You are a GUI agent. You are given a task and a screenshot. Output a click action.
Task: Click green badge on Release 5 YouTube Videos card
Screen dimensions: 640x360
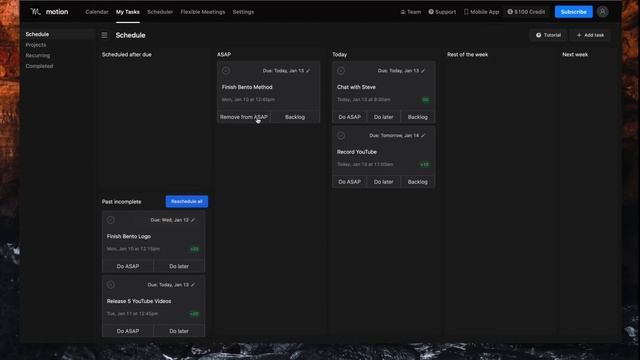pyautogui.click(x=195, y=314)
